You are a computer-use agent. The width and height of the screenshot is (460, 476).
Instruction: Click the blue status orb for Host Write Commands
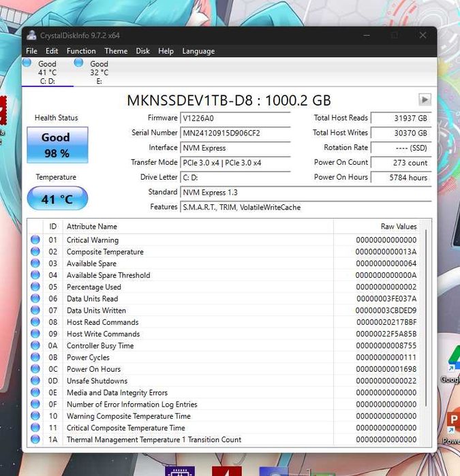tap(35, 334)
